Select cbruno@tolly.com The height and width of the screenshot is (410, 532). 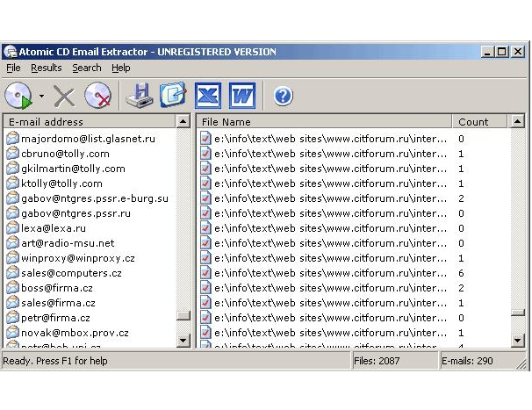coord(65,154)
